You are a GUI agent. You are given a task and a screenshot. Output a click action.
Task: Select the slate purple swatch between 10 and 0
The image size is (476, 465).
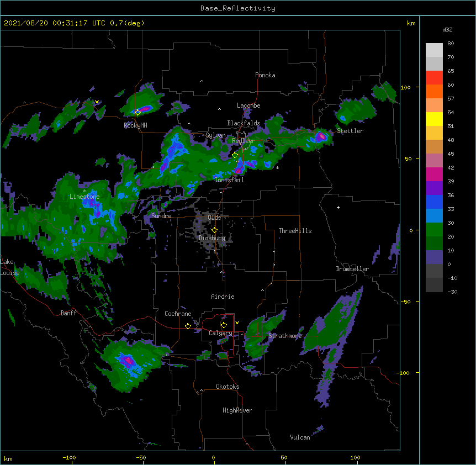[434, 257]
